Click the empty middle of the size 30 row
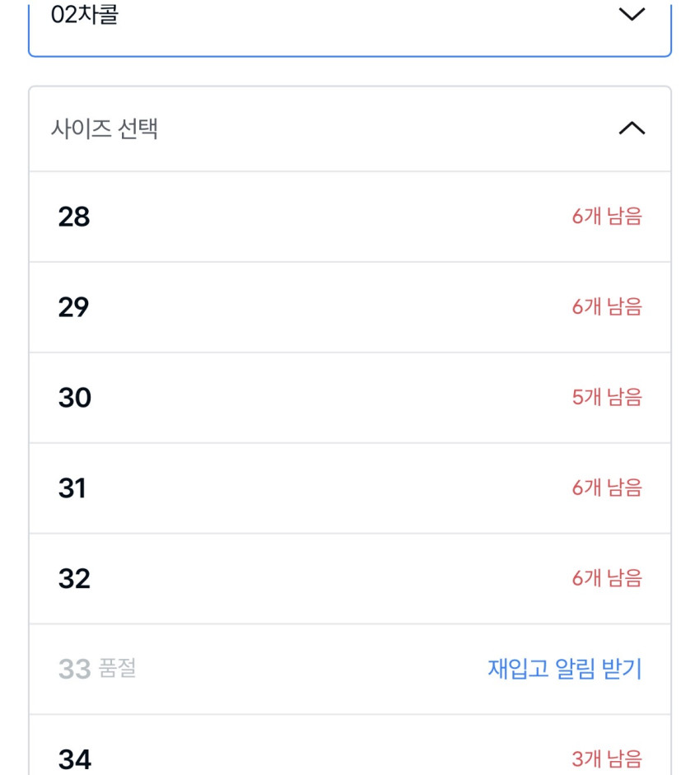Screen dimensions: 700x775 tap(329, 398)
